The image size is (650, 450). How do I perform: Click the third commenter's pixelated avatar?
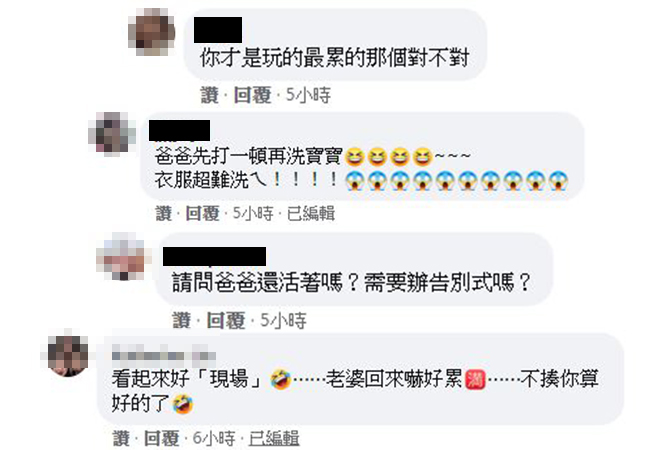[121, 256]
